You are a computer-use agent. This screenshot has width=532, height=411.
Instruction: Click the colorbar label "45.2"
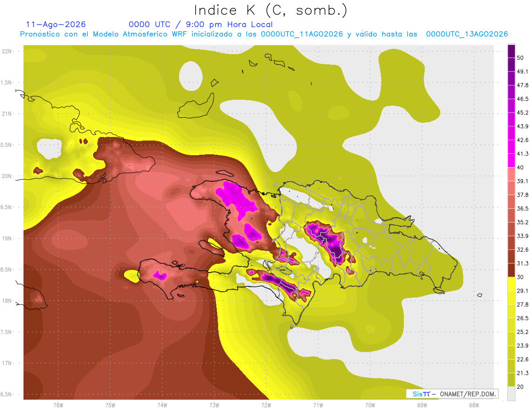tap(522, 113)
